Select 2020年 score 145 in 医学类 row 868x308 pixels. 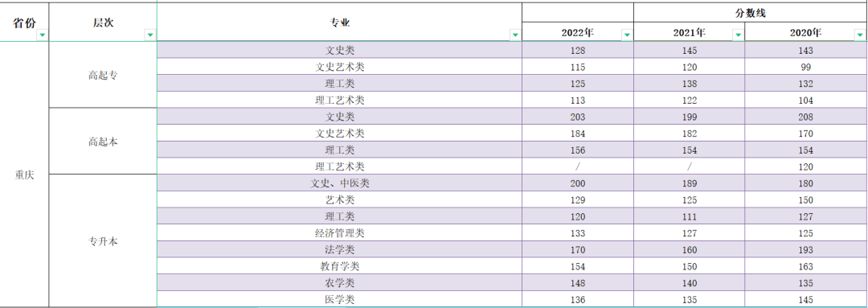pos(806,300)
